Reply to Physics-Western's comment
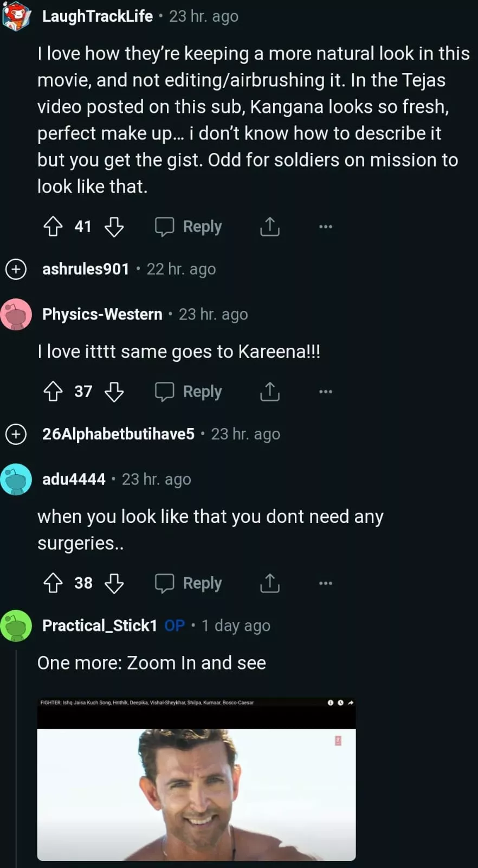The width and height of the screenshot is (478, 868). click(189, 392)
